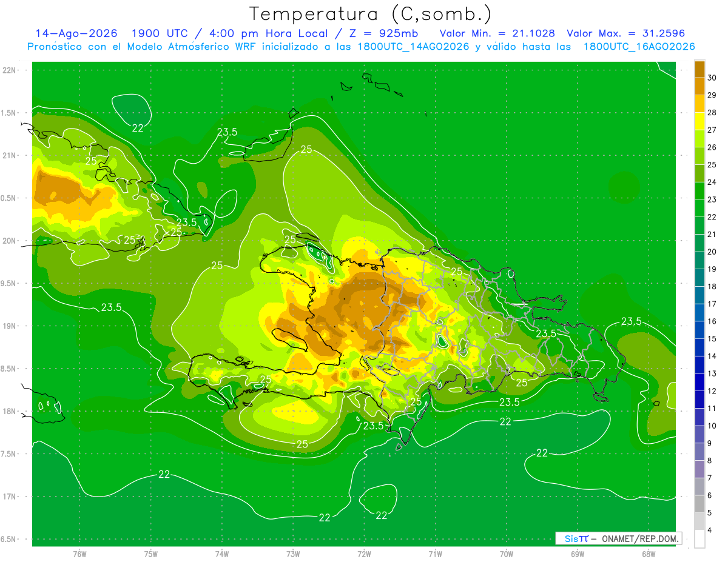This screenshot has height=562, width=728.
Task: Click the longitude axis label "73W"
Action: tap(293, 554)
